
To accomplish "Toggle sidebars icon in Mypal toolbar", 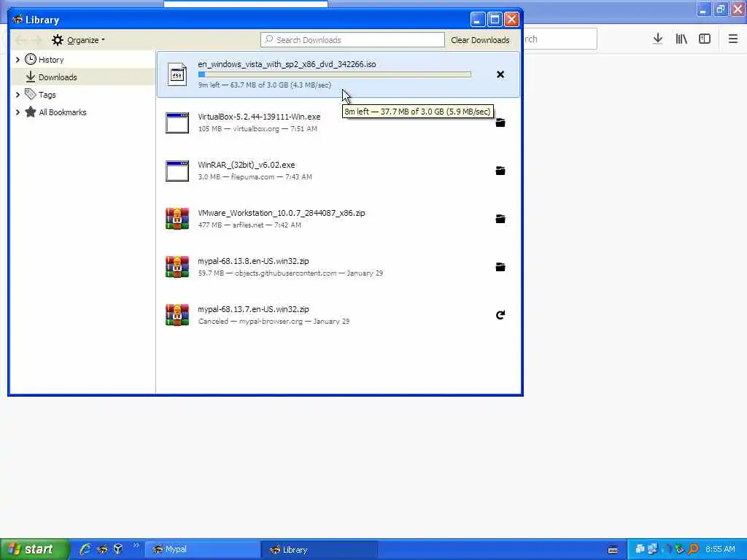I will coord(705,39).
